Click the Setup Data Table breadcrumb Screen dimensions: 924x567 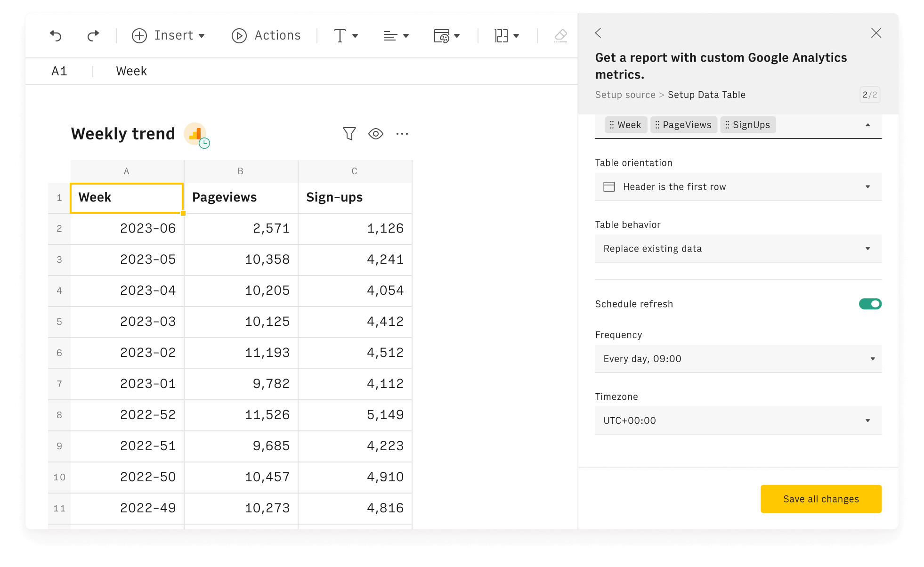(706, 95)
